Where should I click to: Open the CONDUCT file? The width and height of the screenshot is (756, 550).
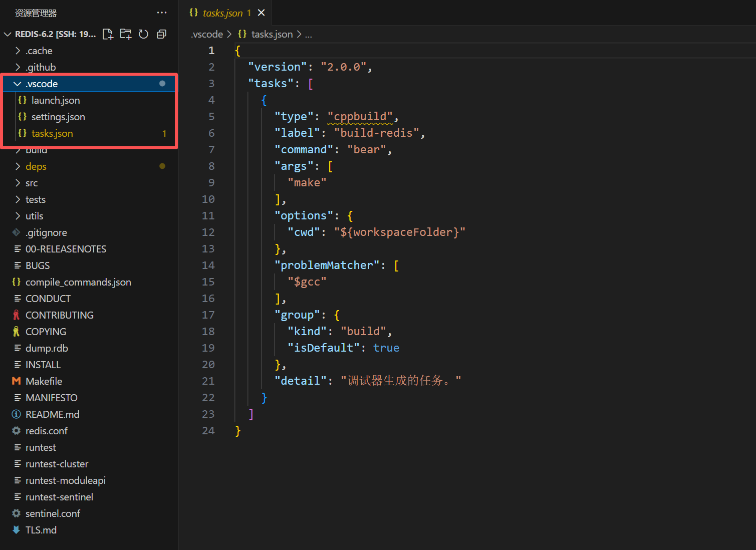[x=89, y=299]
